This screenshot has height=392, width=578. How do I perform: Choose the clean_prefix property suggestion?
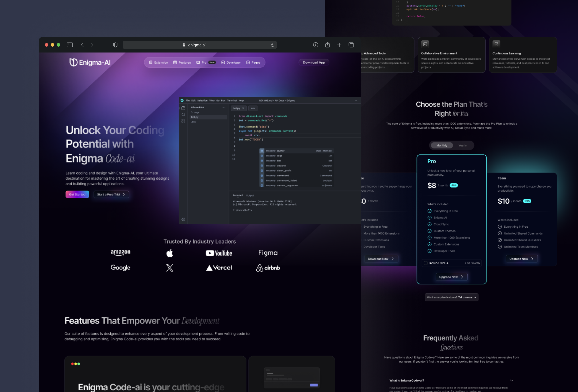[x=296, y=171]
